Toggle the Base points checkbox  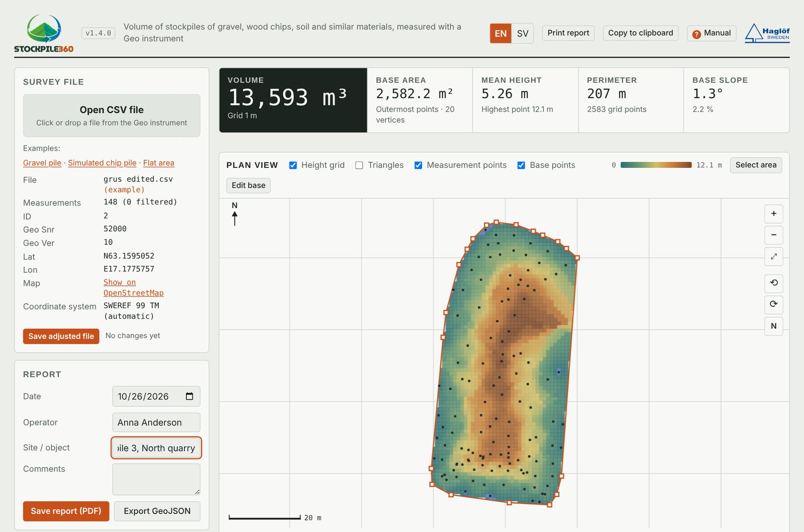pos(521,165)
